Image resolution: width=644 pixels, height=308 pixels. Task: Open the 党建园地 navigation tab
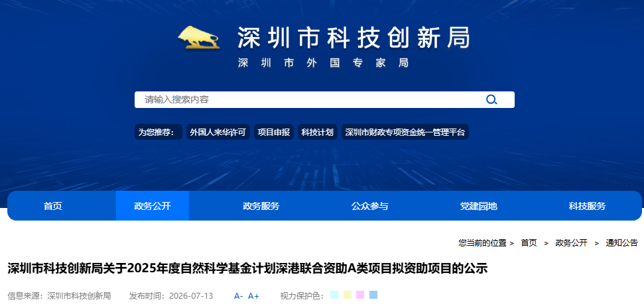click(478, 206)
